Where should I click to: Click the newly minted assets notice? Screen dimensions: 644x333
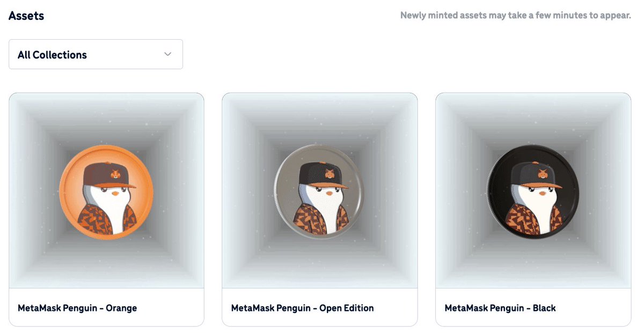point(516,15)
